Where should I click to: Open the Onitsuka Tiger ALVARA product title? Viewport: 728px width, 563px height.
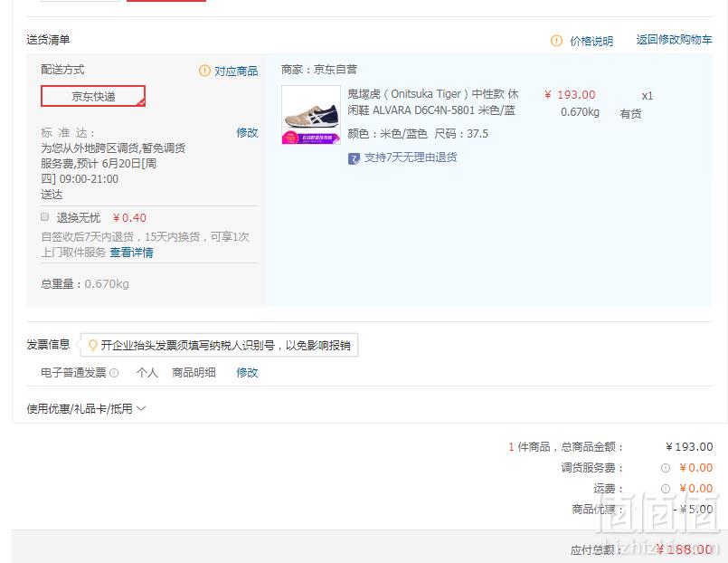(x=433, y=102)
